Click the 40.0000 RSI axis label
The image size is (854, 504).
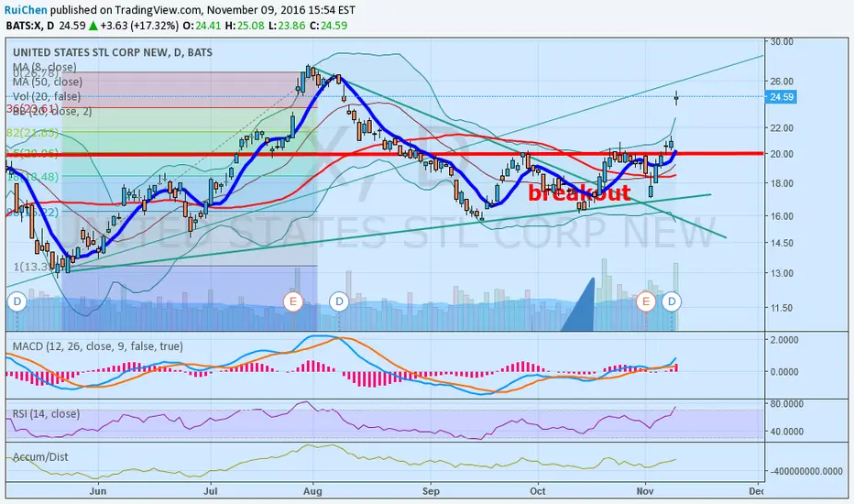(x=786, y=432)
